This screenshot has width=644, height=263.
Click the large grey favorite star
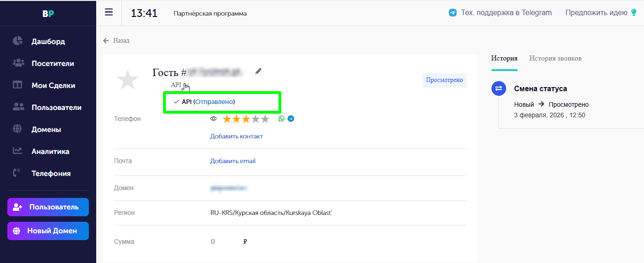coord(127,79)
